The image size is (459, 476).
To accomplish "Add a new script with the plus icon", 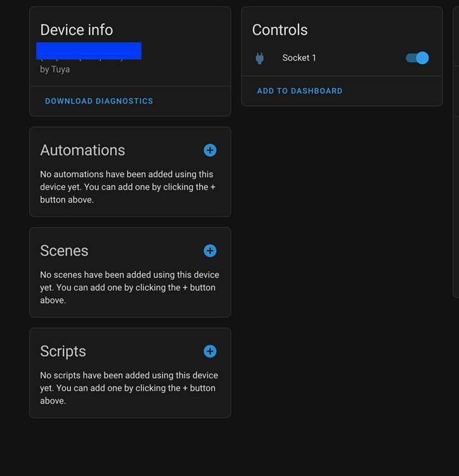I will click(x=210, y=352).
